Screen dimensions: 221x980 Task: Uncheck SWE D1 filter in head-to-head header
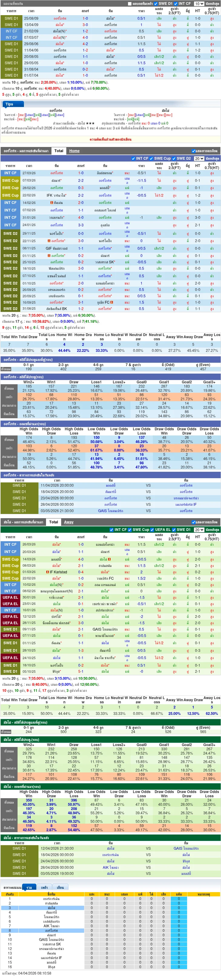click(x=156, y=4)
